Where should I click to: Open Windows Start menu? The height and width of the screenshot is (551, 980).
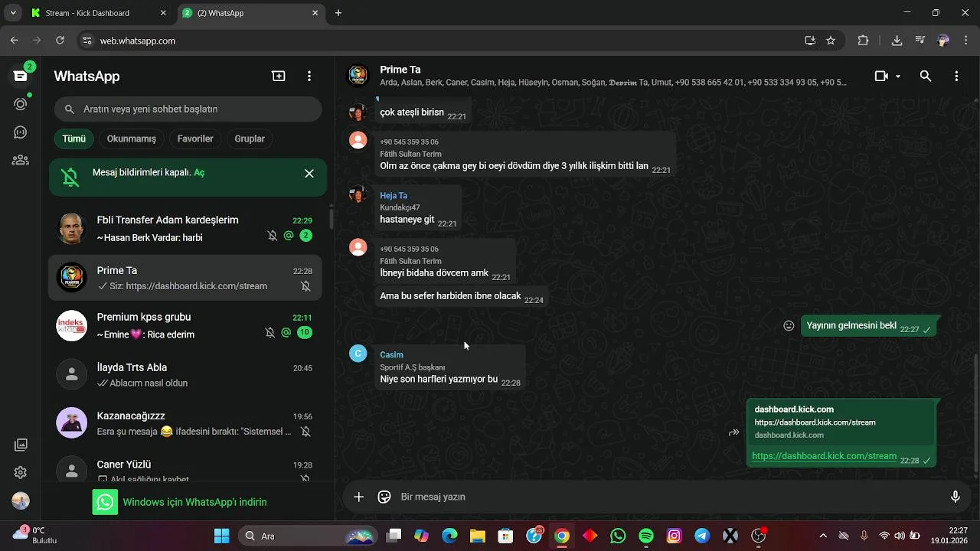[222, 536]
